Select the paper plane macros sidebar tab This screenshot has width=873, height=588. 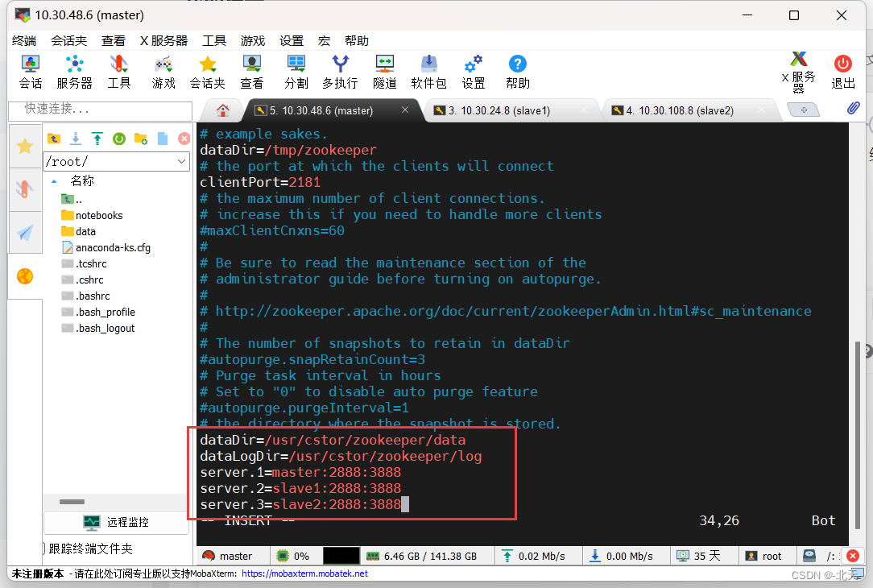(x=25, y=232)
